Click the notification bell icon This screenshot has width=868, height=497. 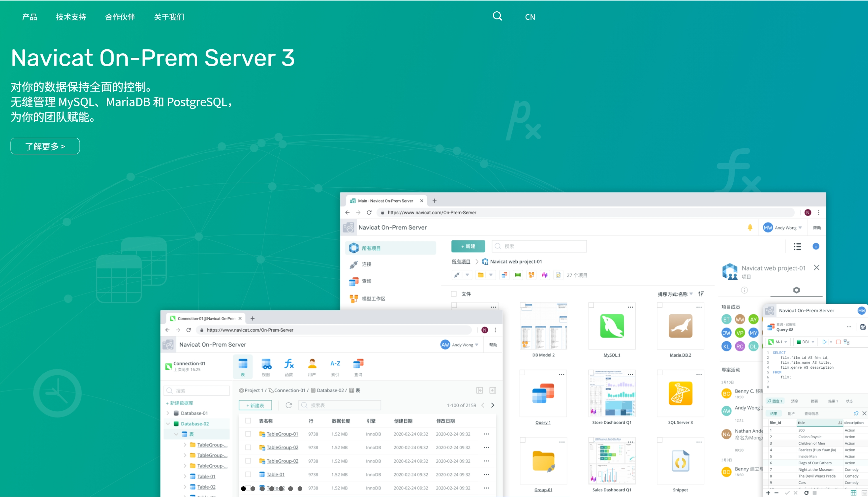[750, 227]
